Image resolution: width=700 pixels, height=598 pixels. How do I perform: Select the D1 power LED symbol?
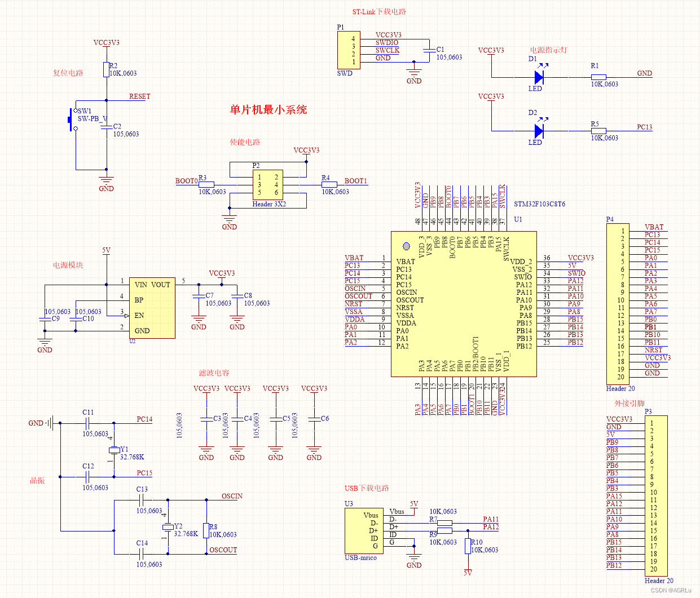coord(539,77)
